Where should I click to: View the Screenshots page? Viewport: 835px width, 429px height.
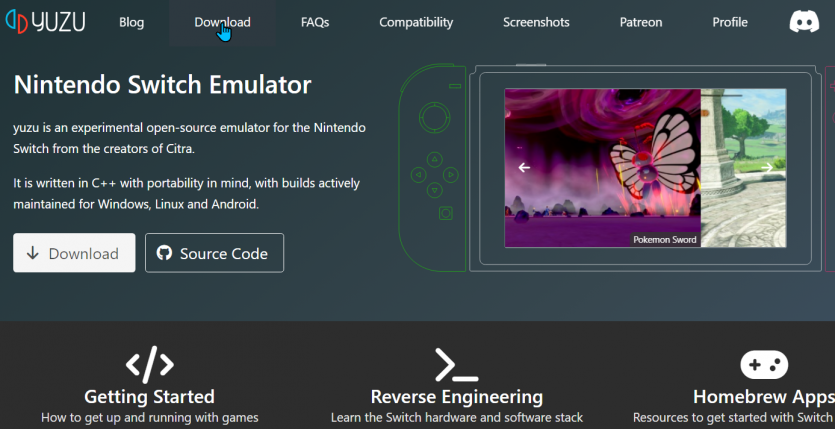click(536, 22)
